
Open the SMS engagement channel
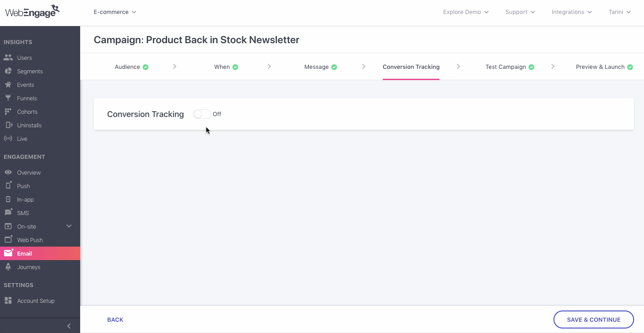[23, 212]
